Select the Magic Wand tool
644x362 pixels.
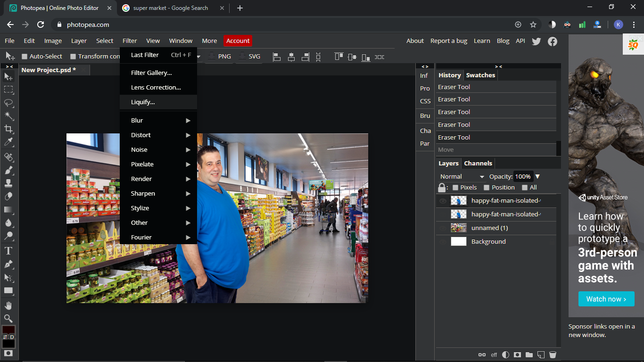pos(8,116)
